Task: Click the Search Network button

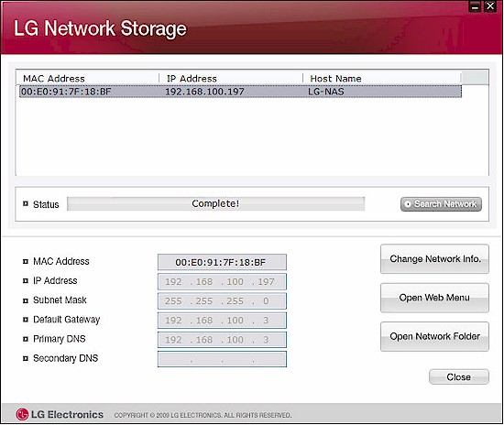Action: (x=441, y=204)
